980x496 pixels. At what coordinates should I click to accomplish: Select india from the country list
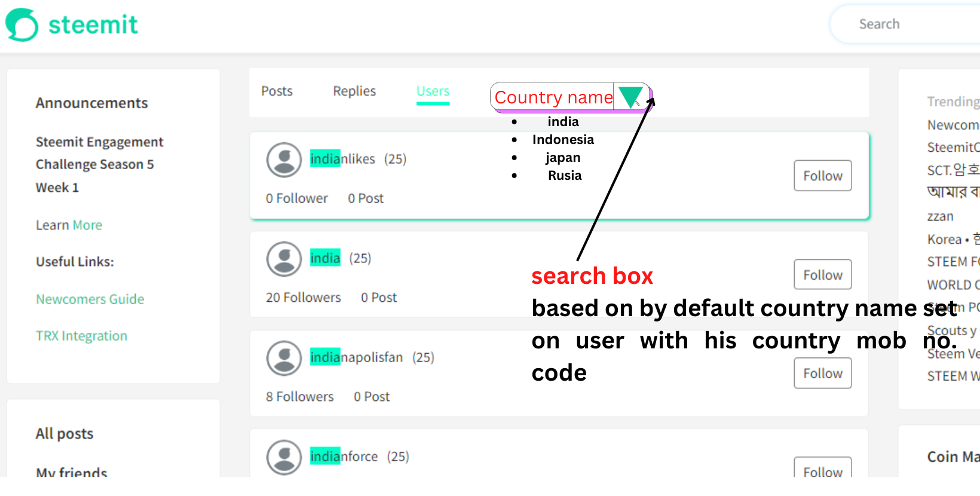563,122
